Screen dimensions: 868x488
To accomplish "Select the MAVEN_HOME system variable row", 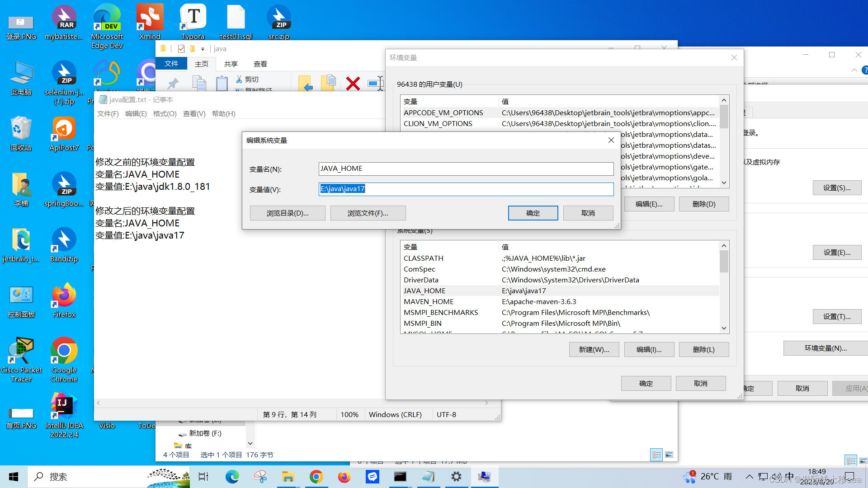I will (x=560, y=302).
